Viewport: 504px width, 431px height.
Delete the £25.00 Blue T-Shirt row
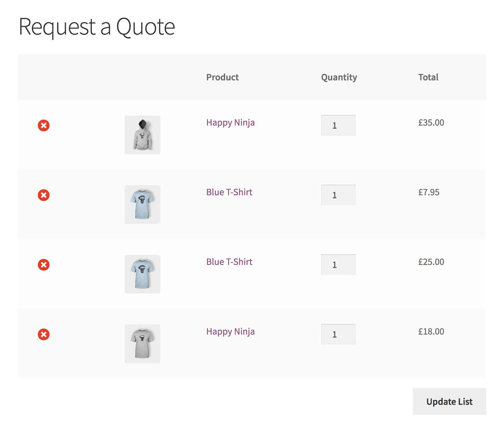44,265
